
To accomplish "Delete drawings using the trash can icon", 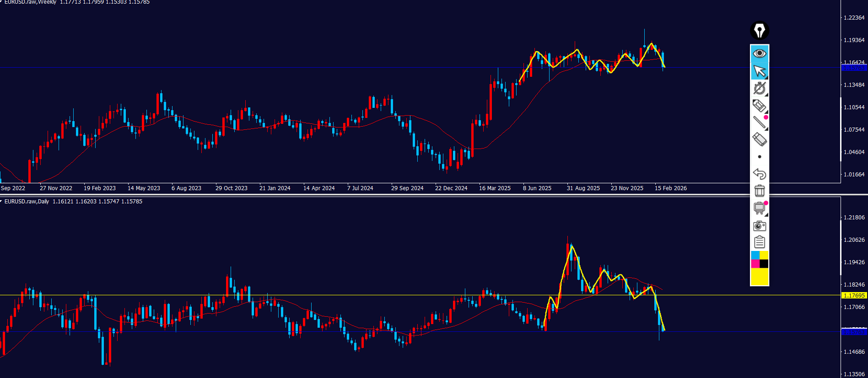I will [x=759, y=191].
